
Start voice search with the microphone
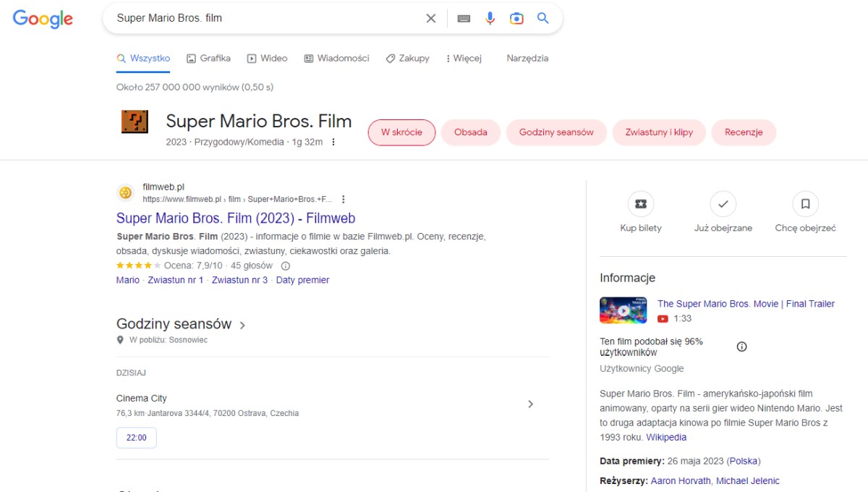click(490, 18)
